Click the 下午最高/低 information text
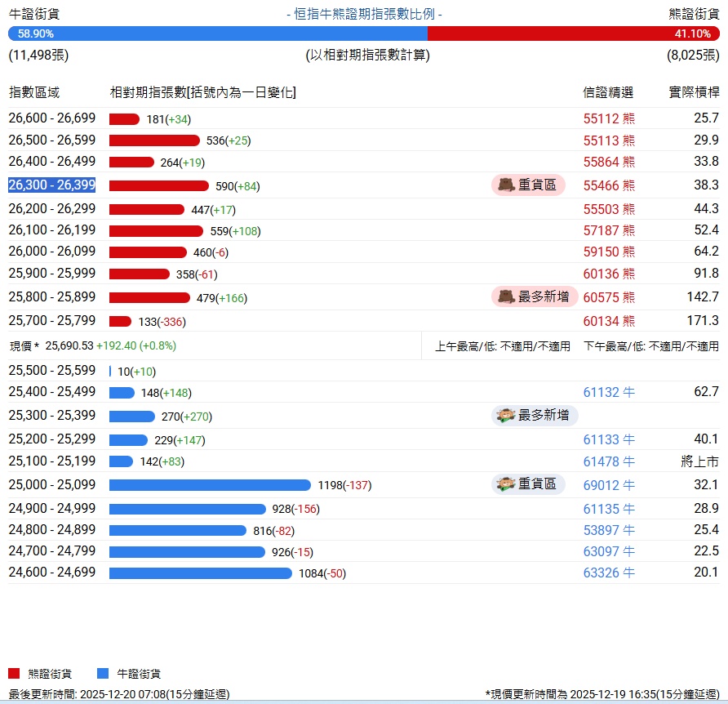This screenshot has height=704, width=728. [651, 346]
